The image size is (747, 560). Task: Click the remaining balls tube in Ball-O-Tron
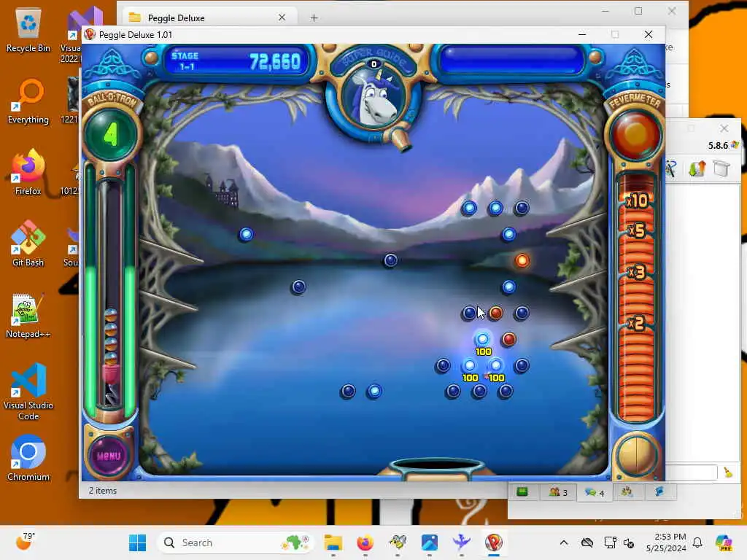click(111, 293)
